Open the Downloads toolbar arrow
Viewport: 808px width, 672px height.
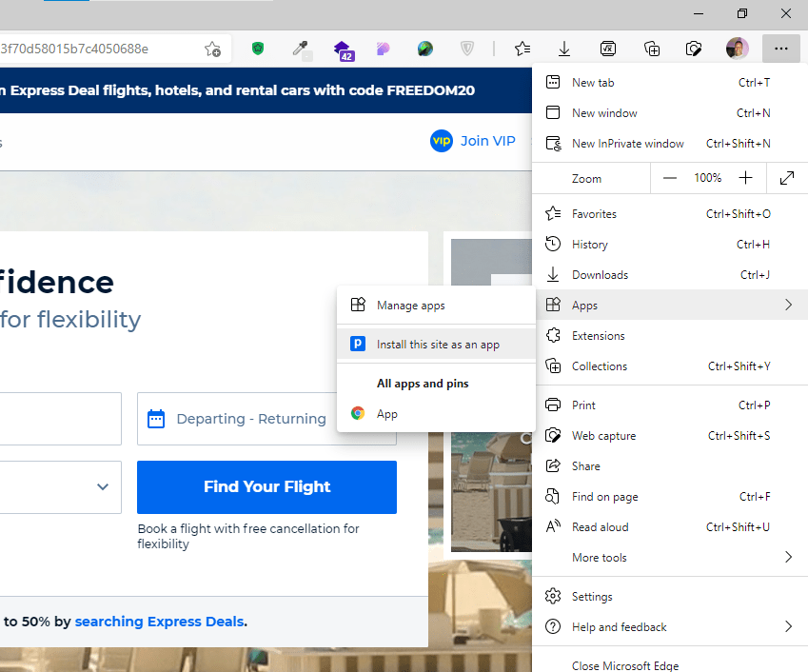564,49
